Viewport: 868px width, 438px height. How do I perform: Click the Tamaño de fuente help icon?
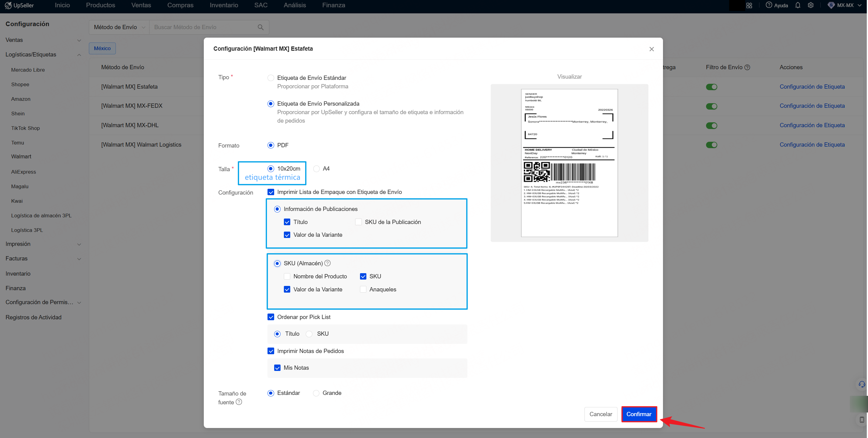click(x=239, y=402)
